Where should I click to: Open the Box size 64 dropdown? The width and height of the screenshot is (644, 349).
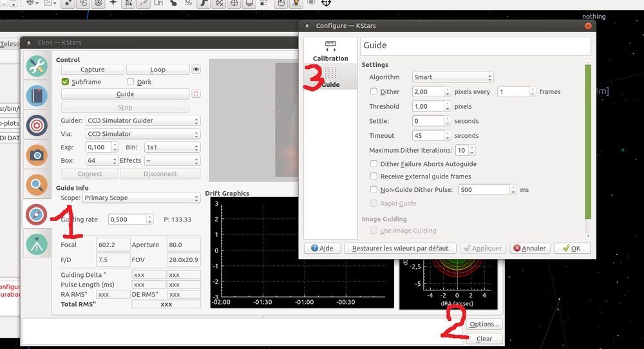click(102, 160)
